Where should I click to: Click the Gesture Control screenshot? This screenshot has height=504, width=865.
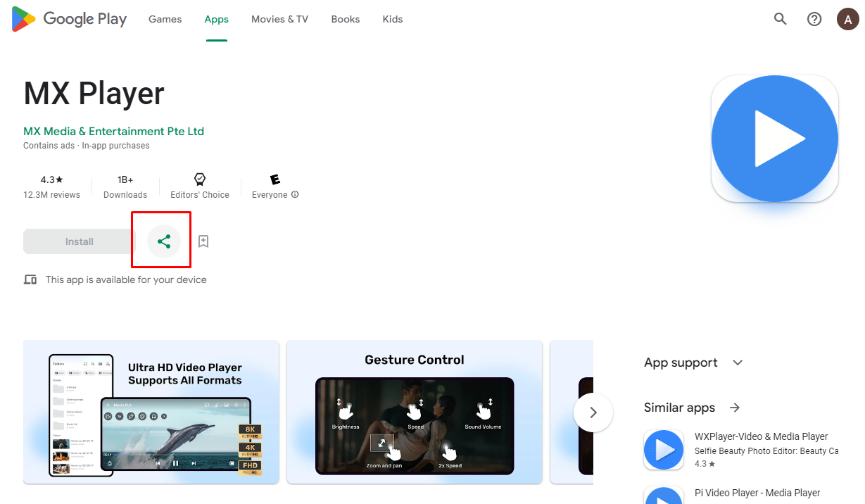pos(414,412)
